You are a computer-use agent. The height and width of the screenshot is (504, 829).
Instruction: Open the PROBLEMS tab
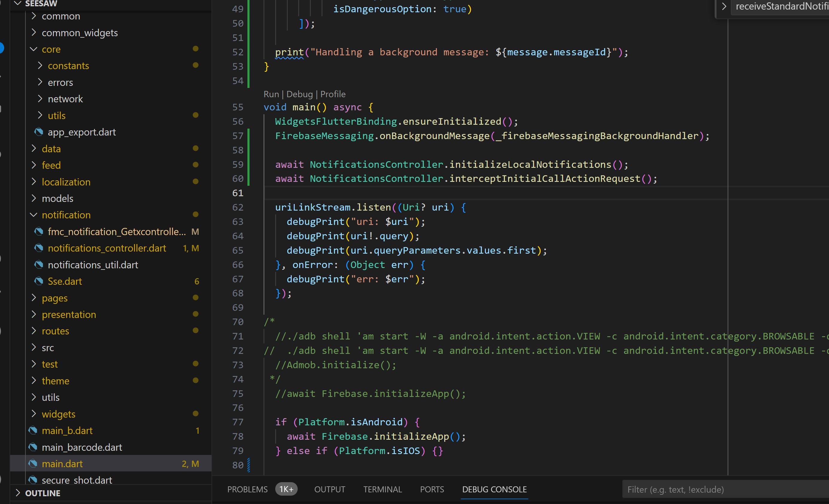(247, 489)
